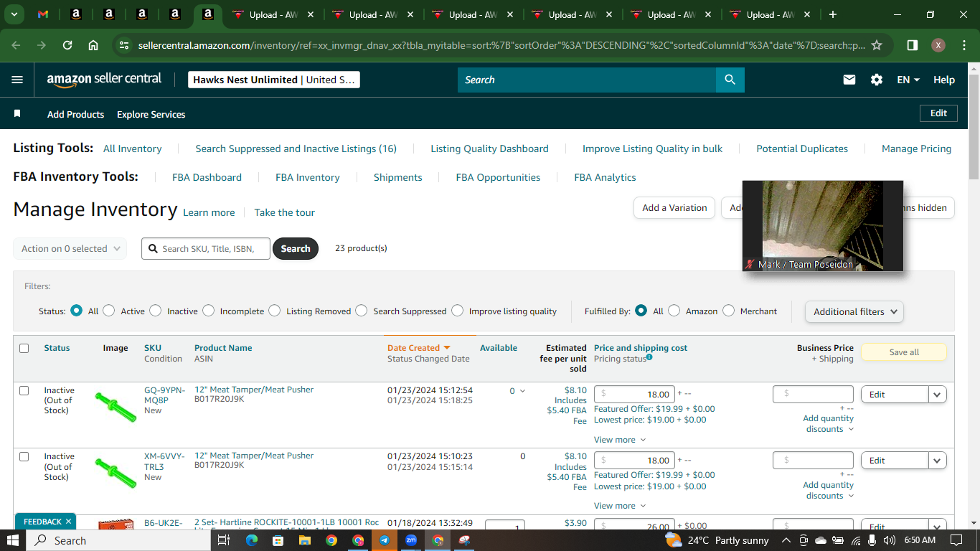Go to the Shipments page
This screenshot has height=551, width=980.
point(398,177)
